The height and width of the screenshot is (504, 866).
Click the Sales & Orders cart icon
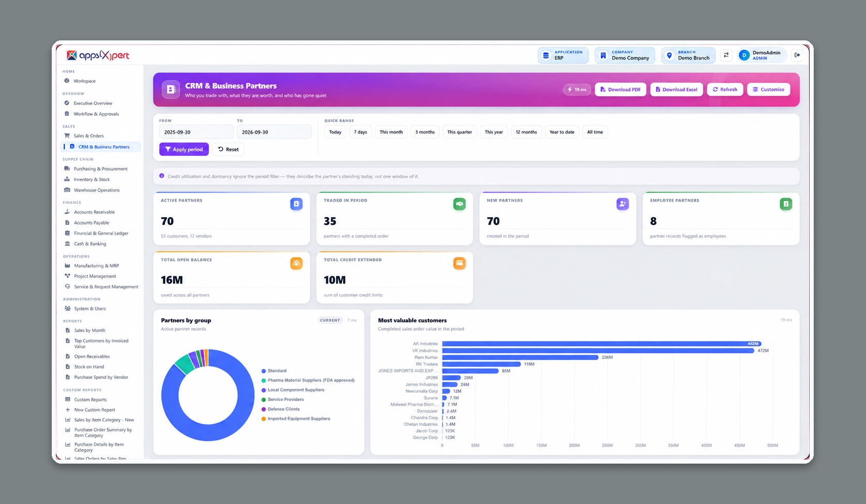coord(67,136)
